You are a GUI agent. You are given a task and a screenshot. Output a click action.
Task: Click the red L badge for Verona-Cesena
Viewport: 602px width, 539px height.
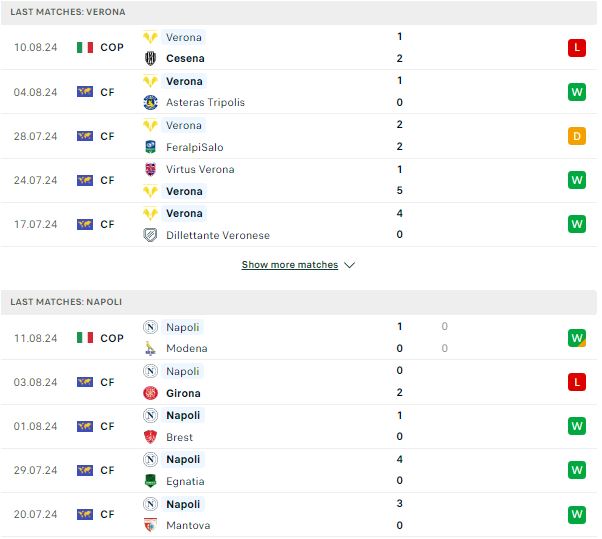577,48
